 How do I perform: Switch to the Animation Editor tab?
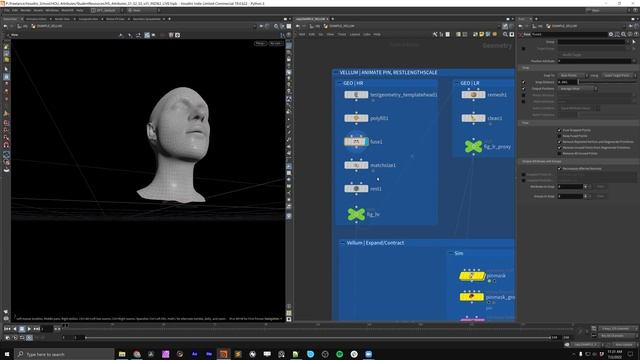tap(36, 19)
